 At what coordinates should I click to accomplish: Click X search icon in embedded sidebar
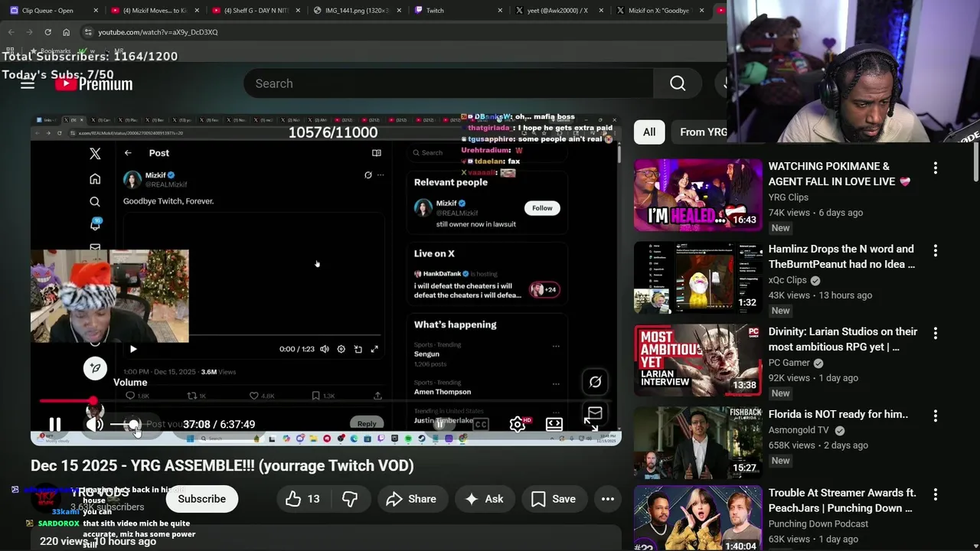pos(95,202)
